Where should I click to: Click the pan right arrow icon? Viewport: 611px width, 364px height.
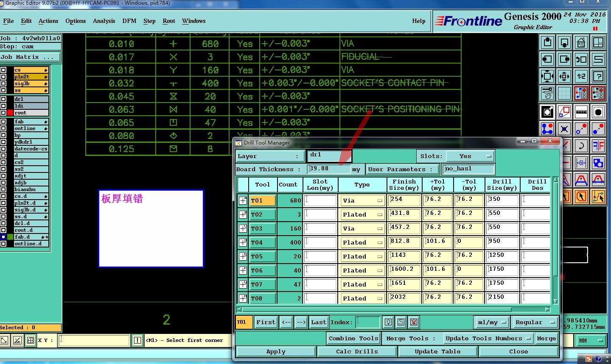pos(564,59)
